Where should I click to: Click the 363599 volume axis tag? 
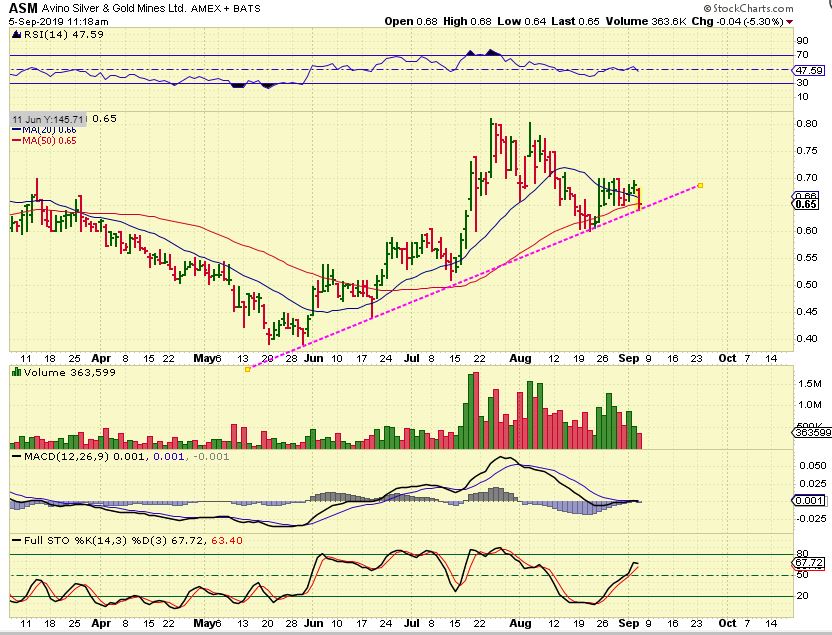[812, 433]
